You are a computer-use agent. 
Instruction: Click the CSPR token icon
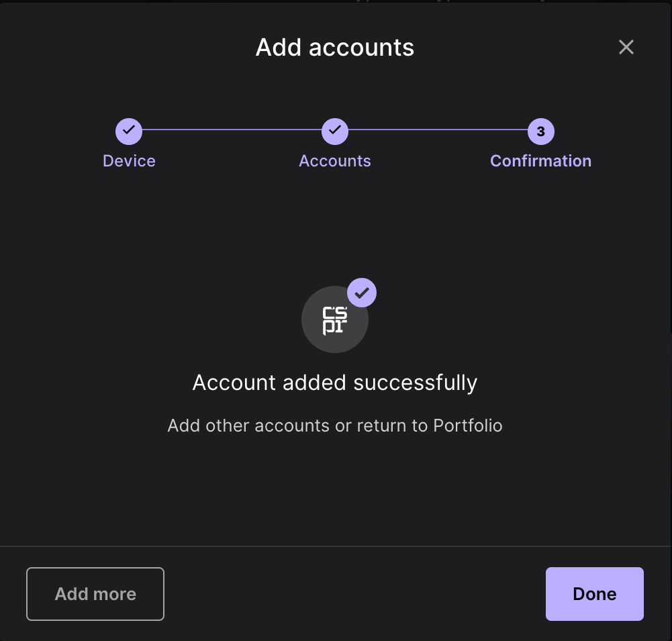(x=335, y=319)
